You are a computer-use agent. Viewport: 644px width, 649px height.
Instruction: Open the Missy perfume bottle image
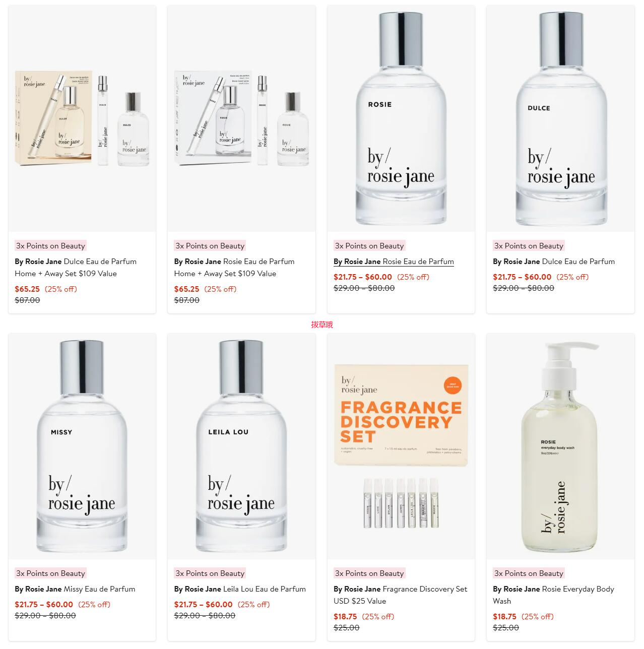[x=82, y=446]
